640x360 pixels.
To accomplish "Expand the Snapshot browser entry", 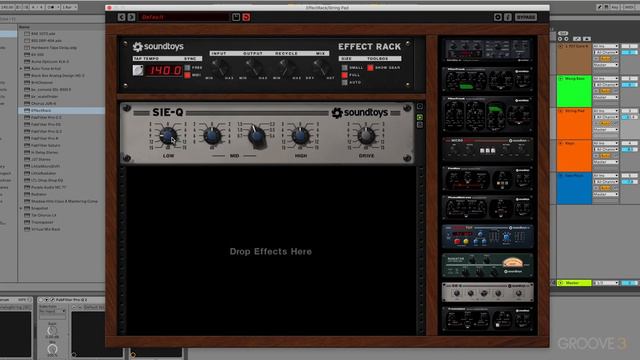I will point(21,208).
